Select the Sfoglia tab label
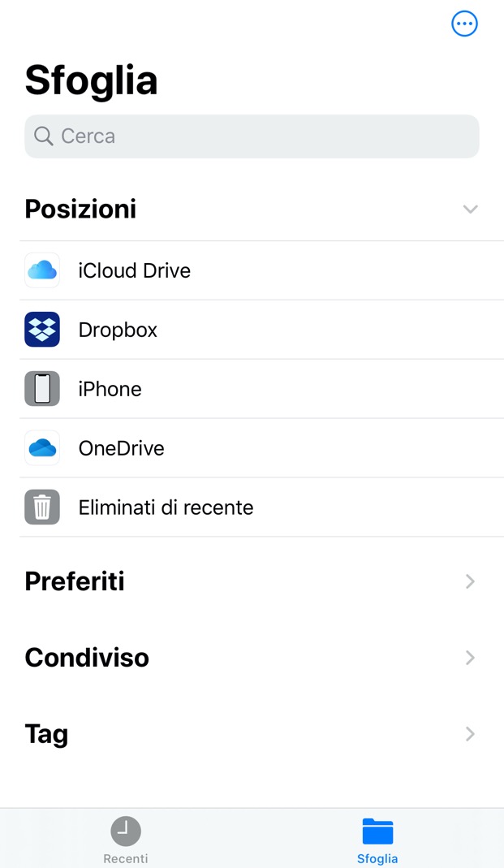 (x=377, y=858)
